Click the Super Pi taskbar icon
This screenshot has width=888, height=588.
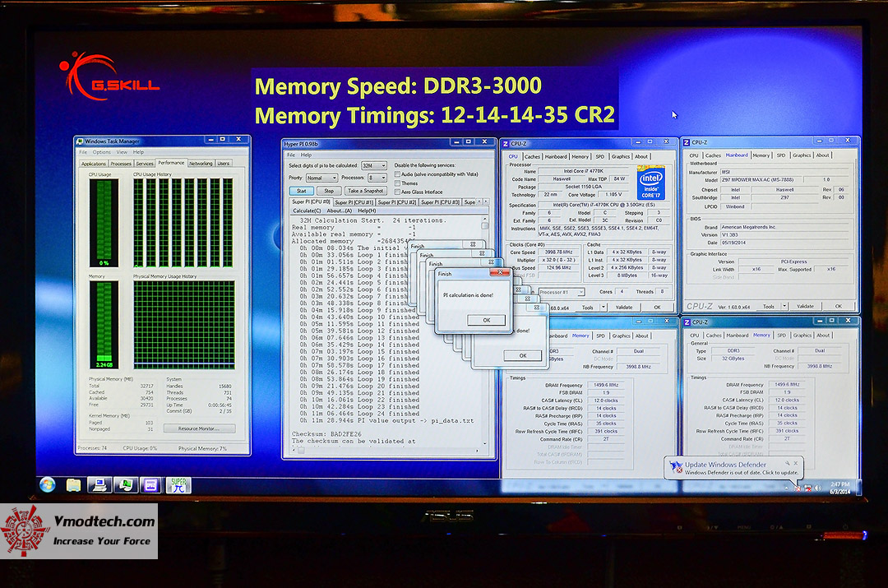[178, 485]
